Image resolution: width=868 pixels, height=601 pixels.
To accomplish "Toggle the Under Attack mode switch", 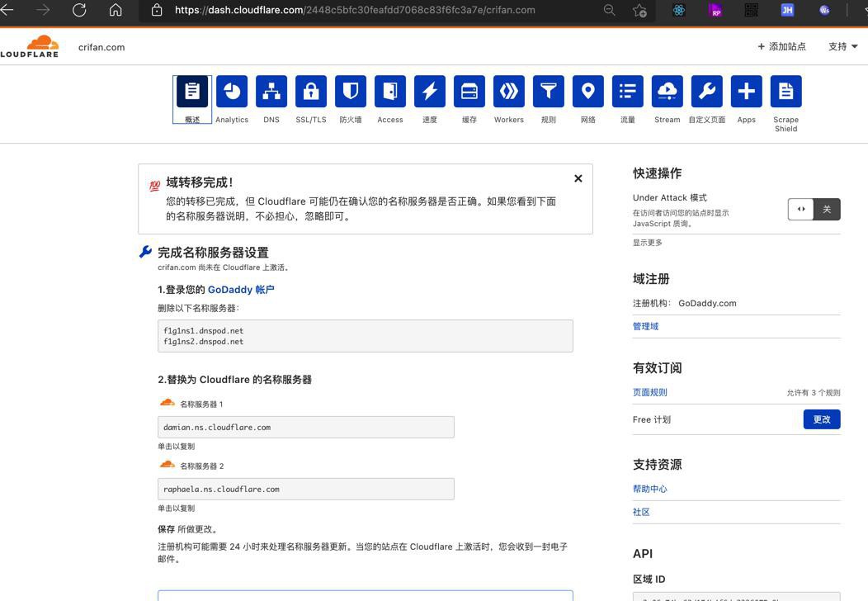I will pyautogui.click(x=814, y=210).
